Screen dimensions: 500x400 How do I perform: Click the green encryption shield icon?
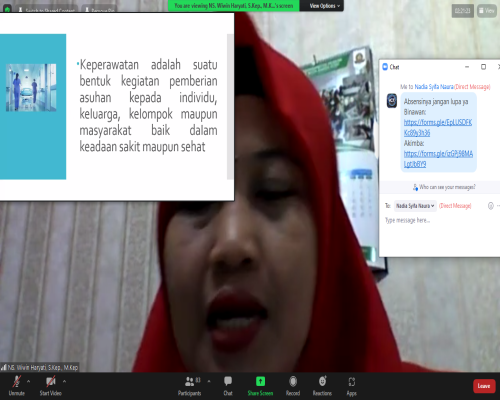[7, 9]
